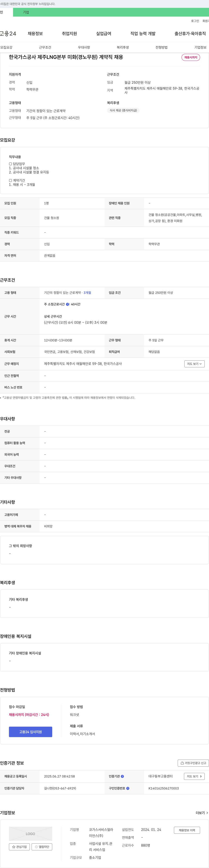Click the 설립연도 value 2024. 01. 24
The width and height of the screenshot is (209, 868).
click(151, 830)
